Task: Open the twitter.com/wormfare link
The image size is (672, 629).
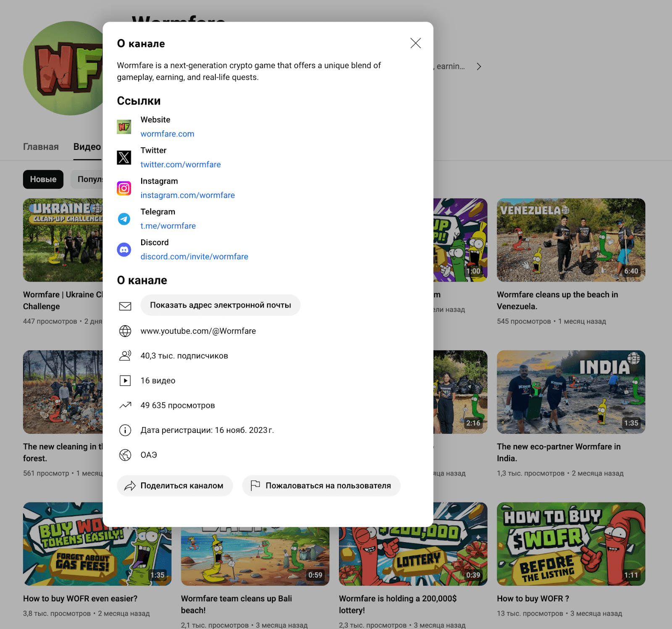Action: (x=181, y=165)
